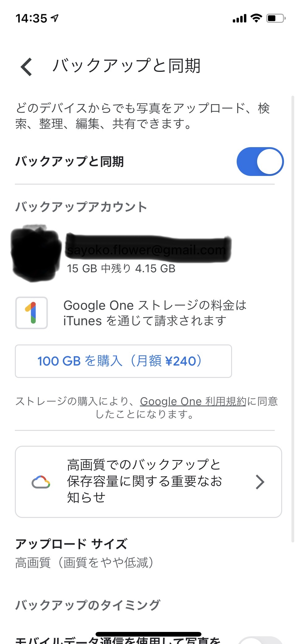Tap the blacked-out account avatar
This screenshot has height=644, width=297.
pos(35,254)
